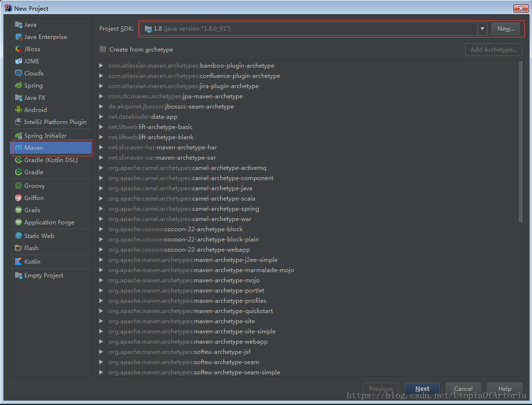532x405 pixels.
Task: Select the Static Web globe icon
Action: [x=18, y=236]
